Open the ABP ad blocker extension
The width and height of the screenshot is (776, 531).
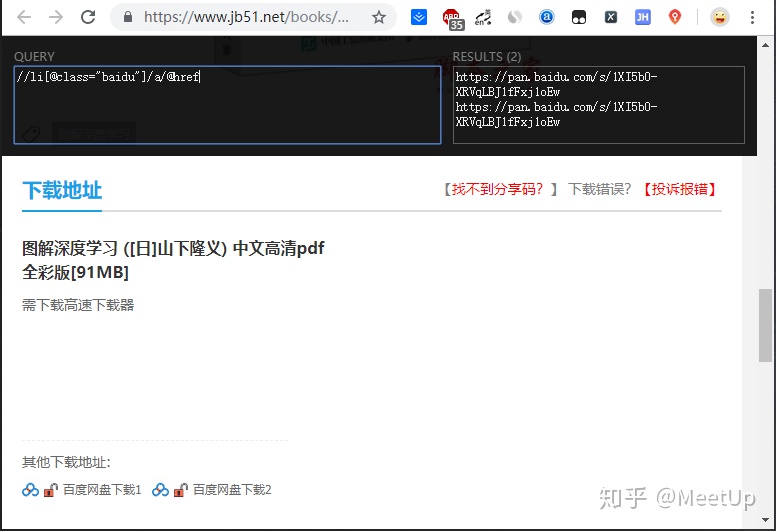[x=452, y=19]
